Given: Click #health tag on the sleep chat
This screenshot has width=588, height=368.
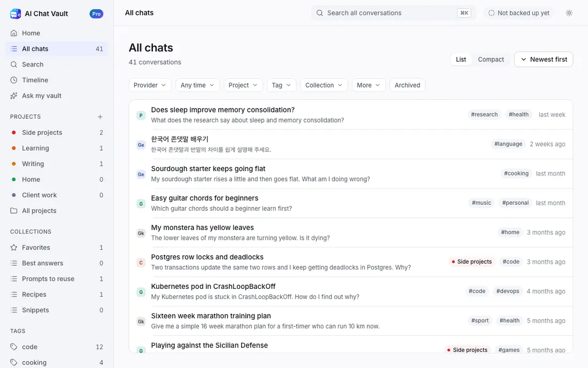Looking at the screenshot, I should click(x=519, y=114).
